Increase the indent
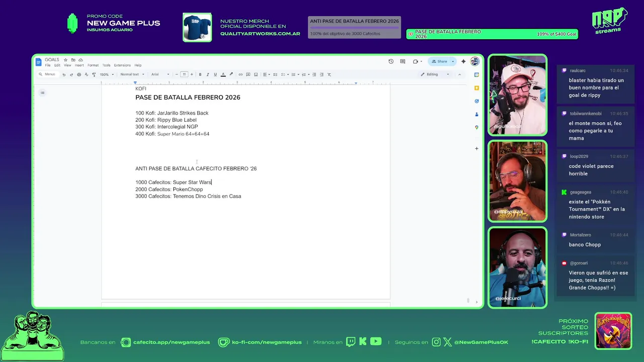The image size is (644, 362). [x=322, y=74]
